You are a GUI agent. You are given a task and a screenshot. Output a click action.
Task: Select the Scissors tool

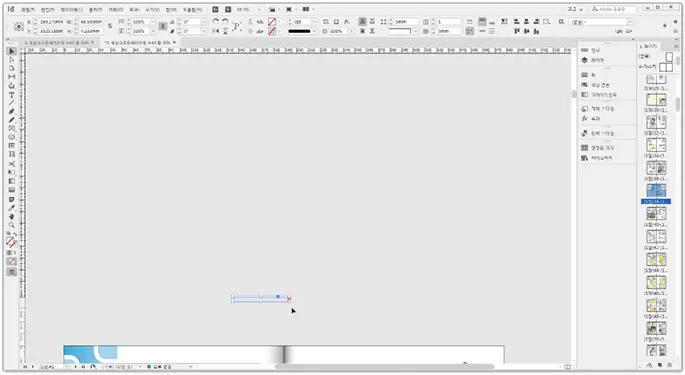tap(12, 164)
